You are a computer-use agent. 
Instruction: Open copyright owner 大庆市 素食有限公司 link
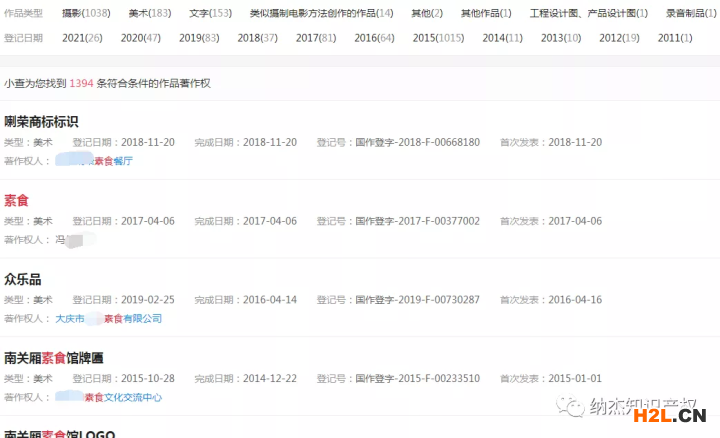108,319
